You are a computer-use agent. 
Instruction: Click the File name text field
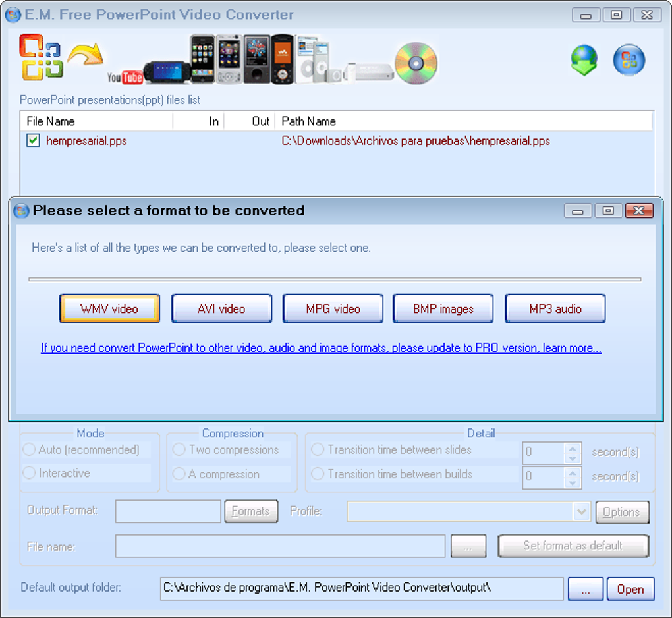(x=280, y=546)
